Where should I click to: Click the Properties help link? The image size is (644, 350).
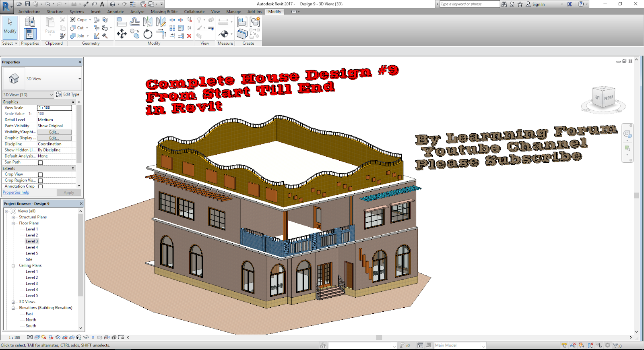coord(16,193)
